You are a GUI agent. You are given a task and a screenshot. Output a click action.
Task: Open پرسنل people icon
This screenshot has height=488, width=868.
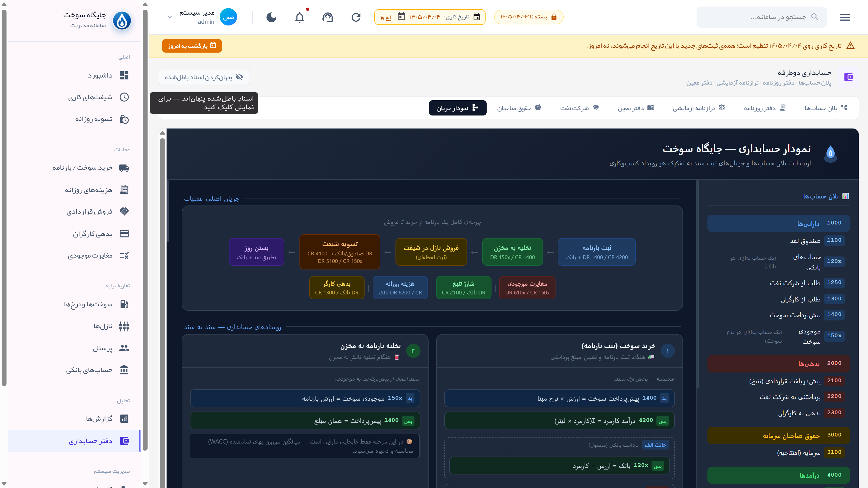124,348
